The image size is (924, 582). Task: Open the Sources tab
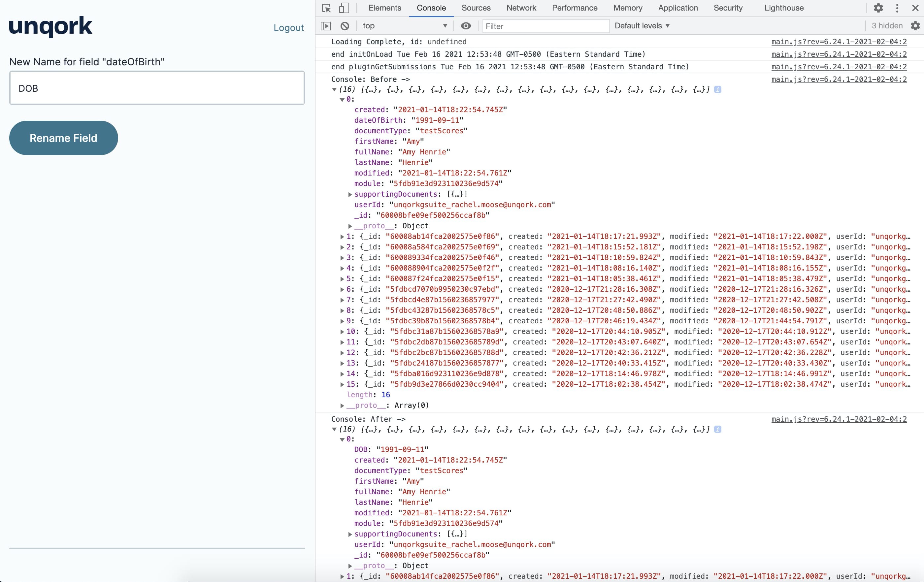[476, 8]
